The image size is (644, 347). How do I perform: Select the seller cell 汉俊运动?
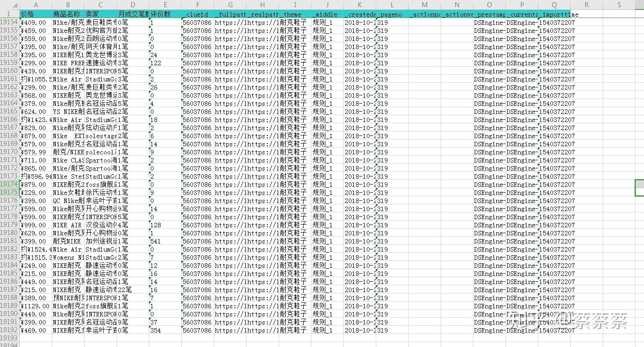pos(101,225)
